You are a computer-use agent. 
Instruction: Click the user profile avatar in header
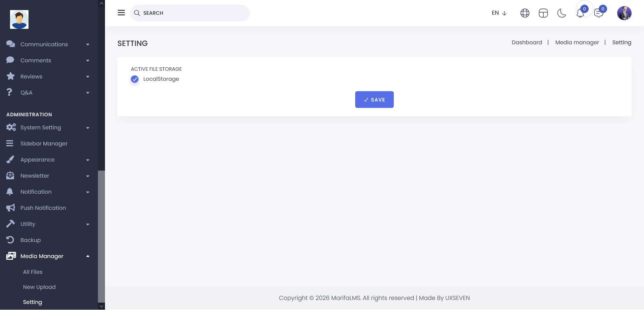coord(624,13)
